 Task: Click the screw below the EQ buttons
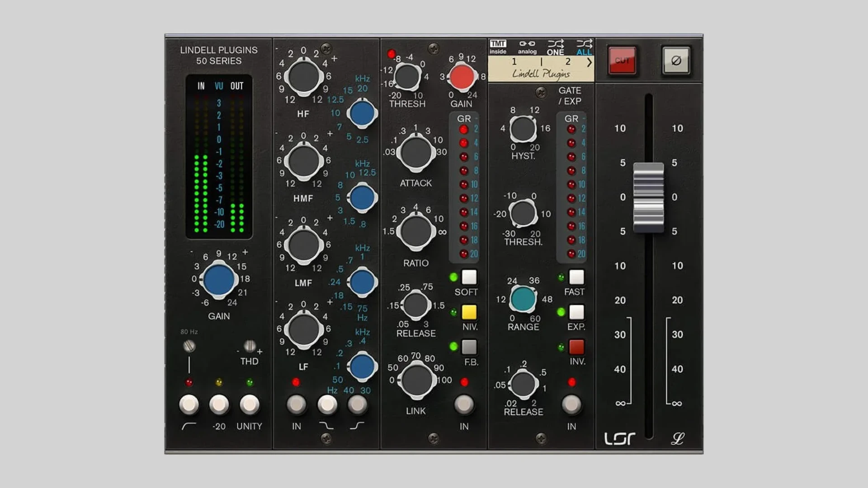click(x=326, y=438)
